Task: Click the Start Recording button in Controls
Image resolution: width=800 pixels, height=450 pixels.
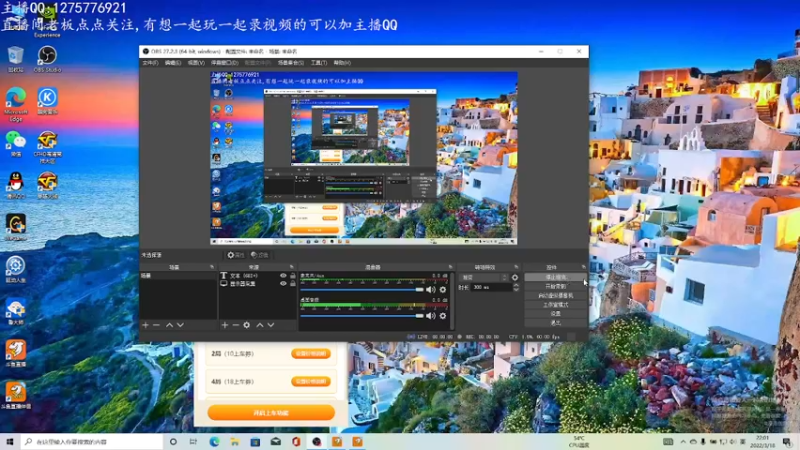Action: tap(555, 286)
